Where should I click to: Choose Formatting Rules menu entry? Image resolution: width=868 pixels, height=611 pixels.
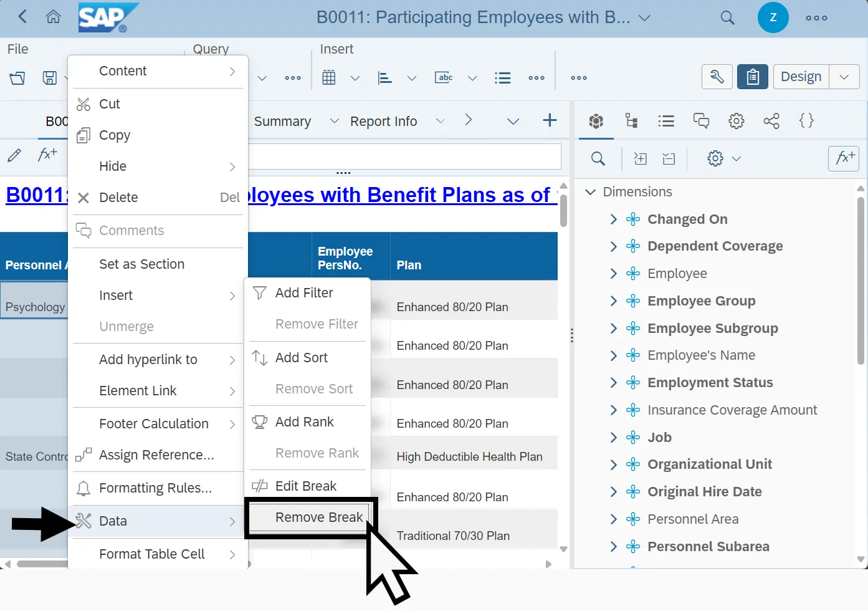155,488
